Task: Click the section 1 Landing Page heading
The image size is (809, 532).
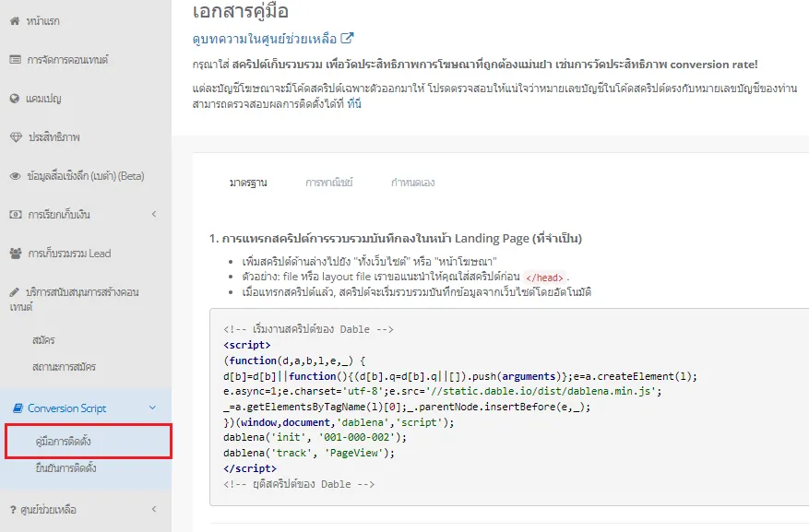Action: coord(396,238)
